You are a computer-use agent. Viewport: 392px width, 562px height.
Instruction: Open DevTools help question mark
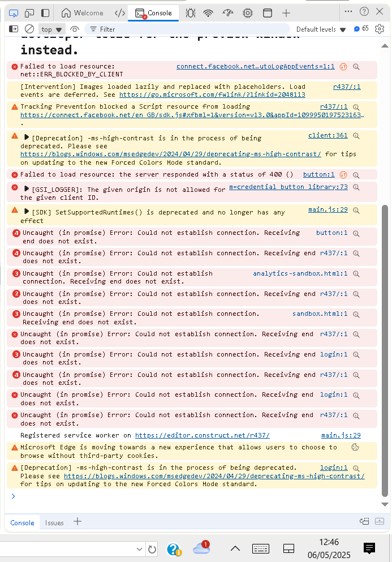coord(364,11)
